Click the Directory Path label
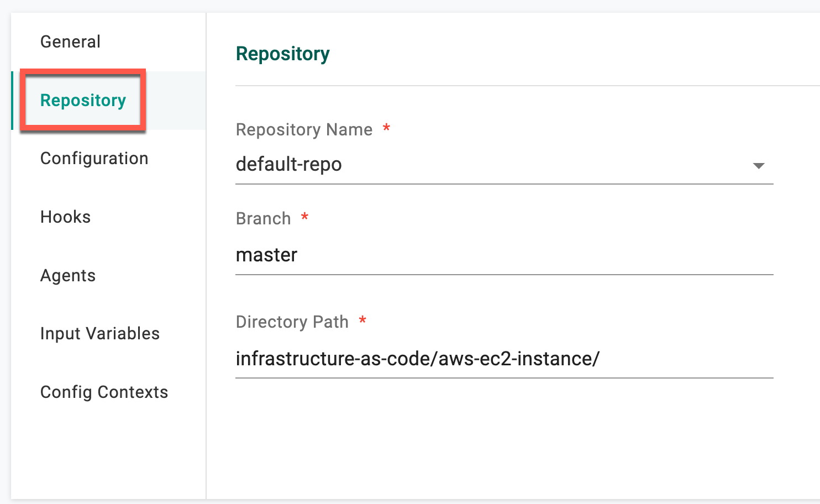This screenshot has width=820, height=504. 292,322
